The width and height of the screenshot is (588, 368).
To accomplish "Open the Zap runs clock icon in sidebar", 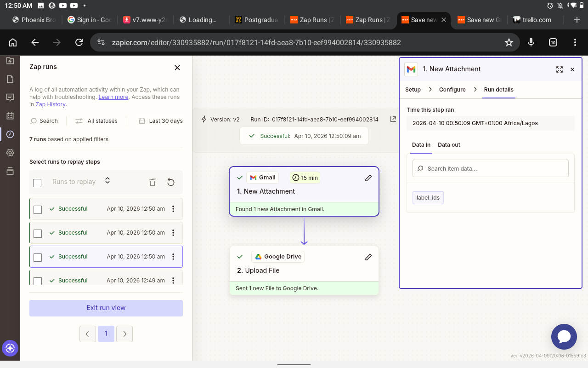I will [10, 134].
